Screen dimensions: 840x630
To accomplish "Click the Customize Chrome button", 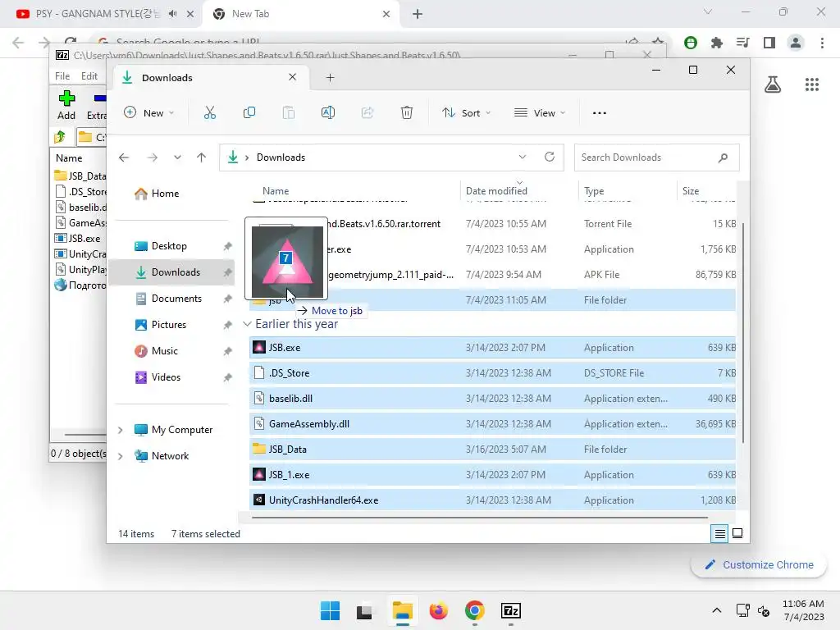I will 759,564.
